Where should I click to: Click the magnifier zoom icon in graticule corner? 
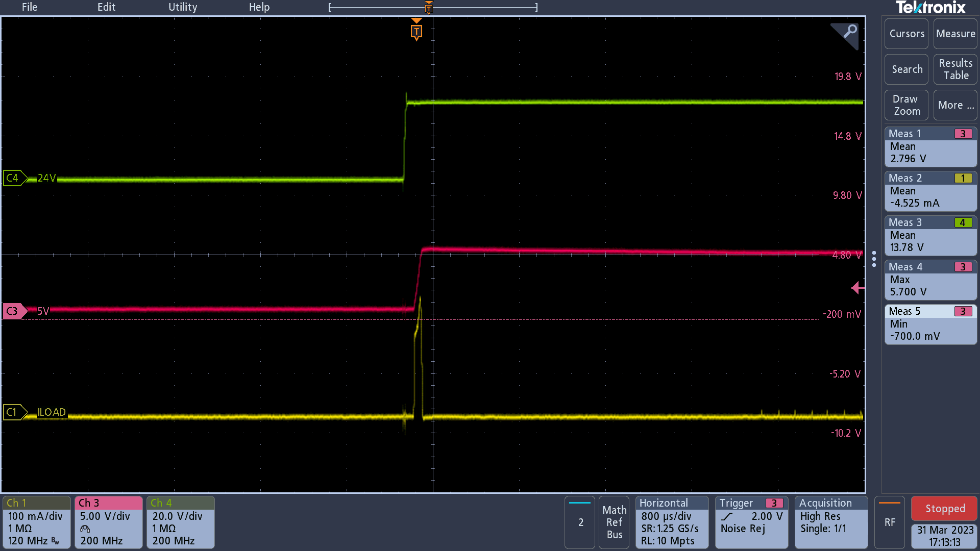849,32
